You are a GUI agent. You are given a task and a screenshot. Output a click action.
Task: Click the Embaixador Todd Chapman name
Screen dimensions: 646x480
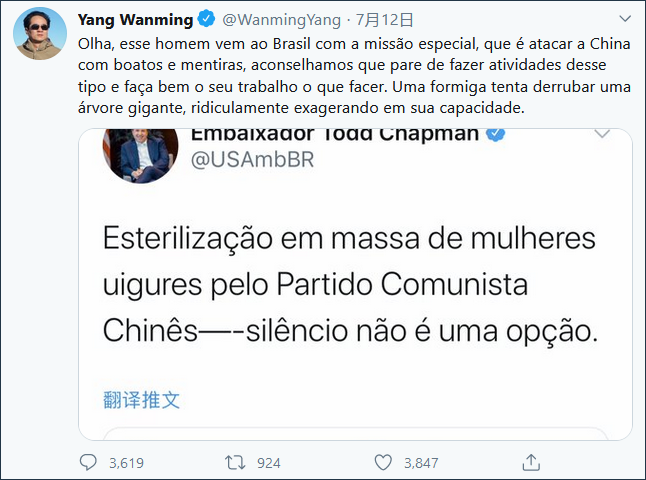[335, 135]
